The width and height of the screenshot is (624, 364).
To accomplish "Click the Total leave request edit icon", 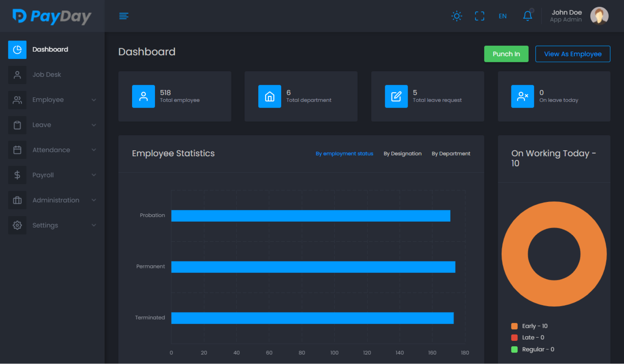I will pos(396,96).
